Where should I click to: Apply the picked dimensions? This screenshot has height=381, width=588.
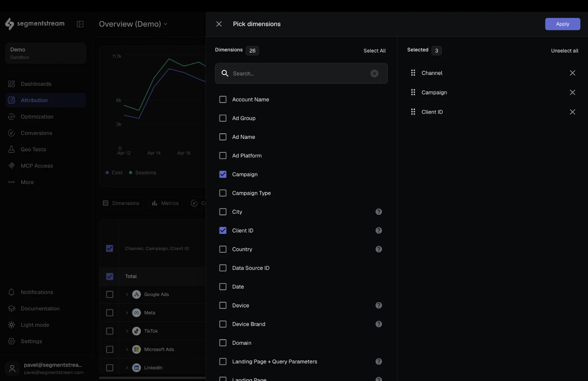click(x=562, y=24)
